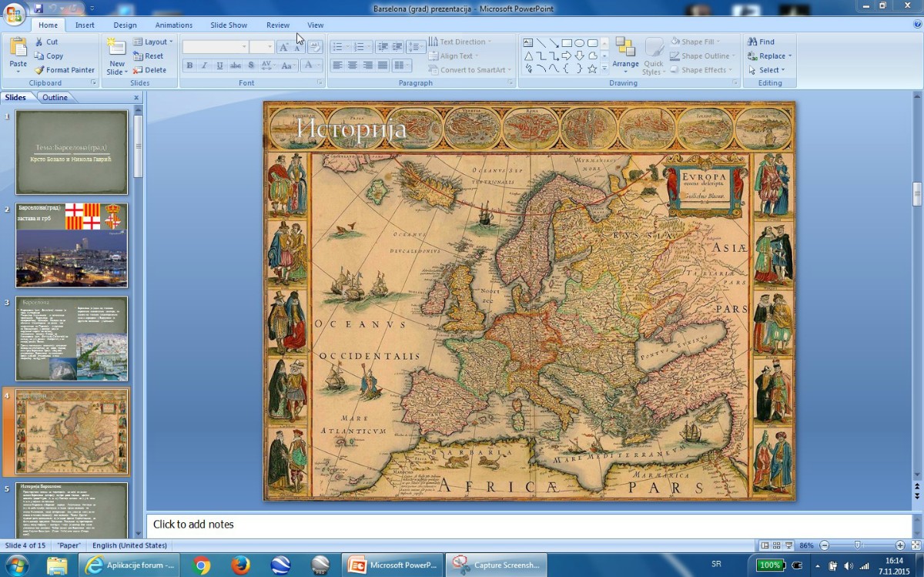
Task: Click fit slide to window icon
Action: (x=914, y=545)
